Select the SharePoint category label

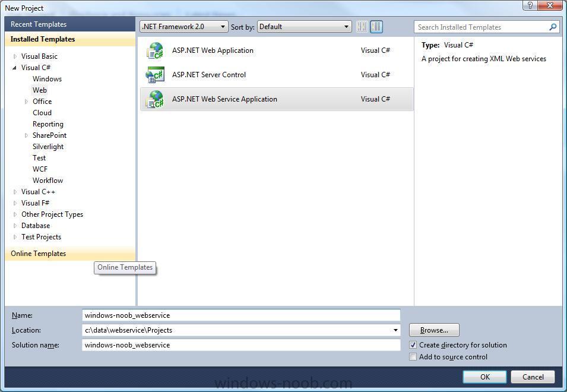coord(49,135)
